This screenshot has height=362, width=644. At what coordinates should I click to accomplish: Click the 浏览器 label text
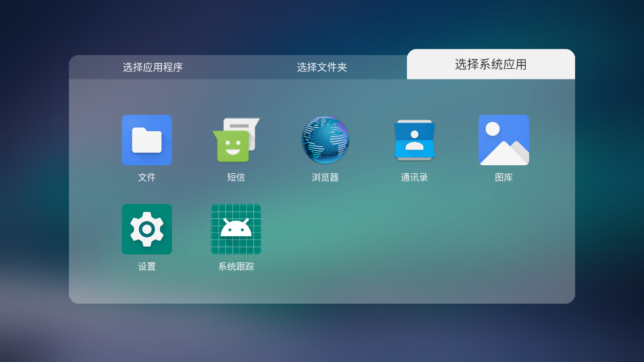(325, 177)
